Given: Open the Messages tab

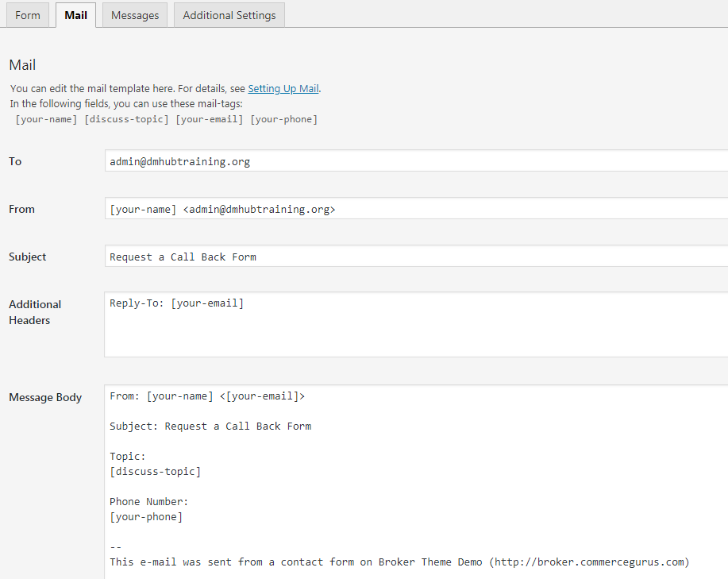Looking at the screenshot, I should pyautogui.click(x=135, y=15).
